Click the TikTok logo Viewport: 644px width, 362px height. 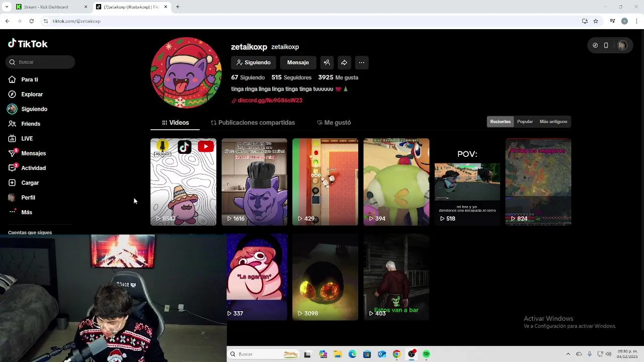(28, 44)
